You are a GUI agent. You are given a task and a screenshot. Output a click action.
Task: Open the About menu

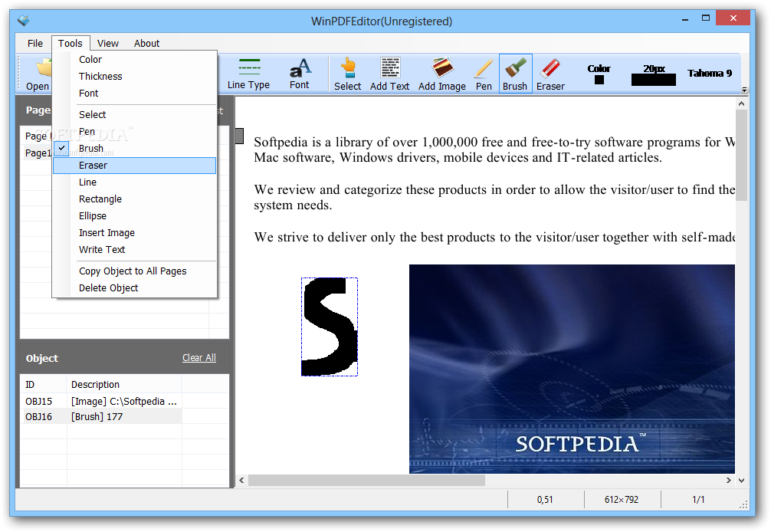146,43
